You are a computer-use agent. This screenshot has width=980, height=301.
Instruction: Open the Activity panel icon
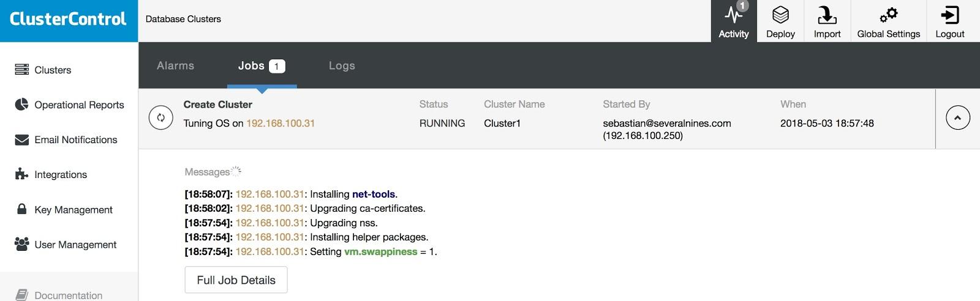tap(734, 15)
